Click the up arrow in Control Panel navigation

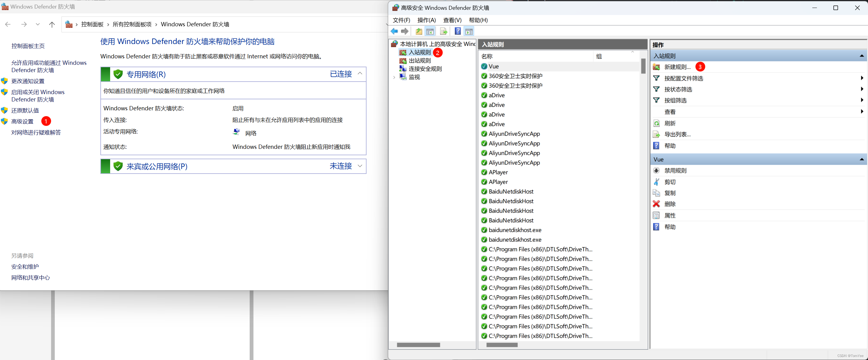pos(52,24)
